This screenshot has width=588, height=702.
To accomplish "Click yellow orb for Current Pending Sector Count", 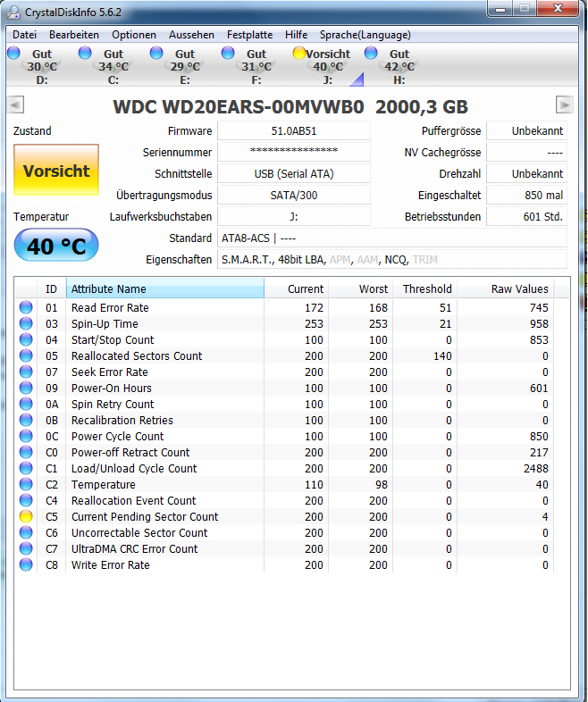I will click(26, 516).
